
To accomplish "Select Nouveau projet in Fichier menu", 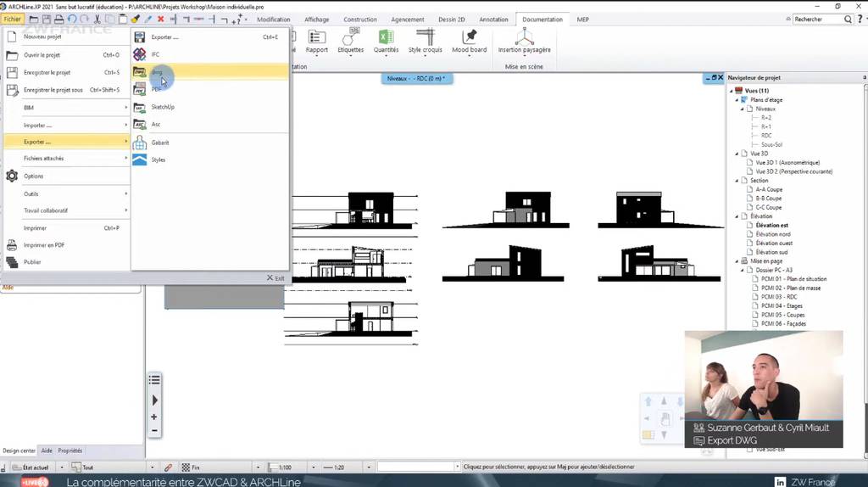I will pos(66,36).
